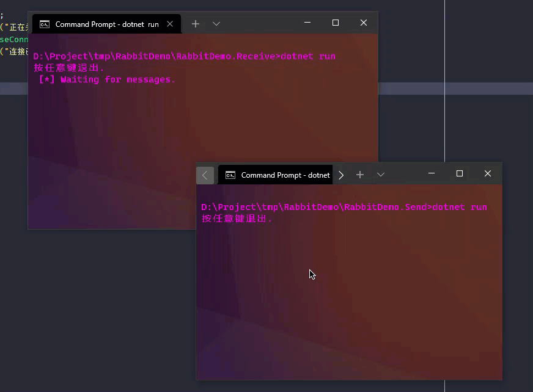Minimize the Send terminal window
Image resolution: width=533 pixels, height=392 pixels.
point(432,173)
